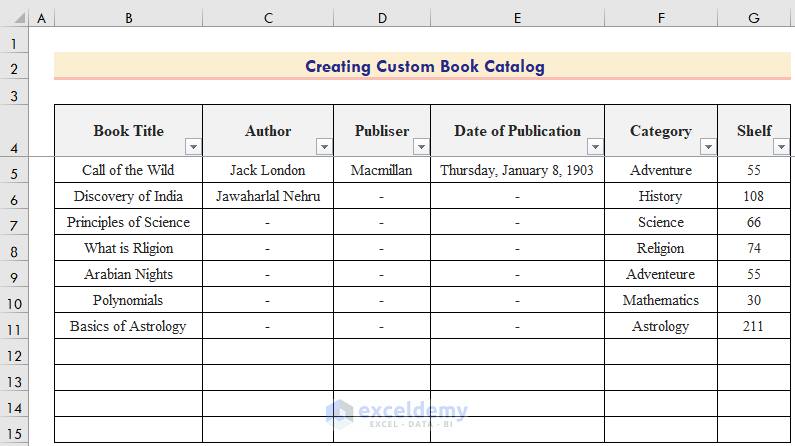
Task: Select the 'Thursday, January 8, 1903' date cell
Action: [517, 171]
